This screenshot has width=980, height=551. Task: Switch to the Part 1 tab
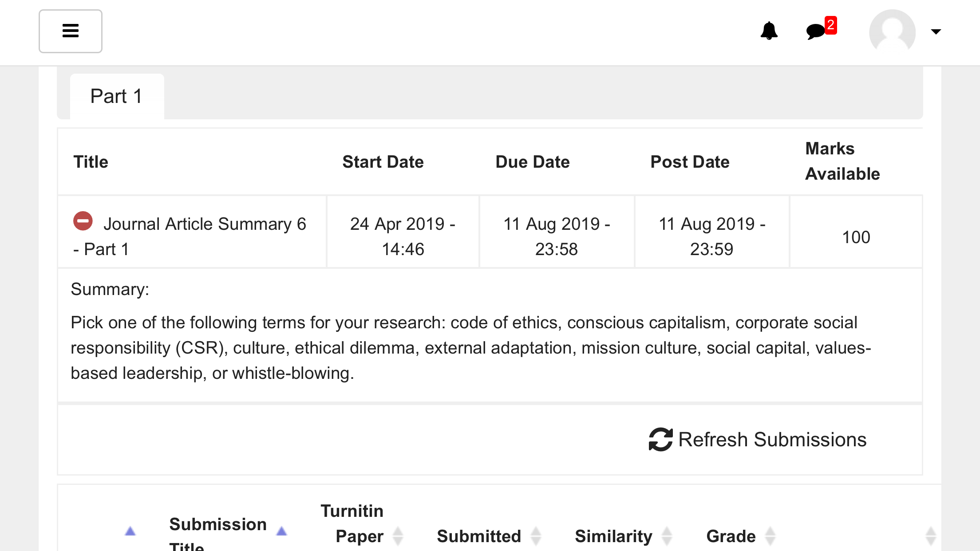117,96
